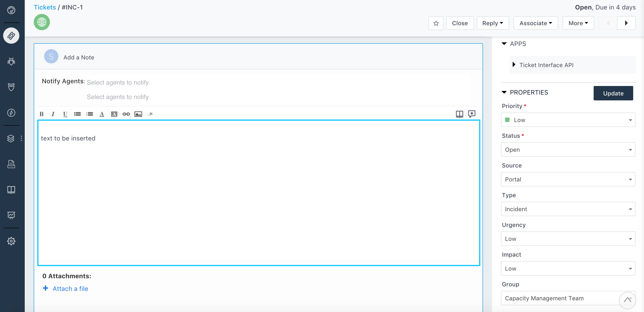This screenshot has width=644, height=312.
Task: Collapse the PROPERTIES section
Action: (504, 92)
